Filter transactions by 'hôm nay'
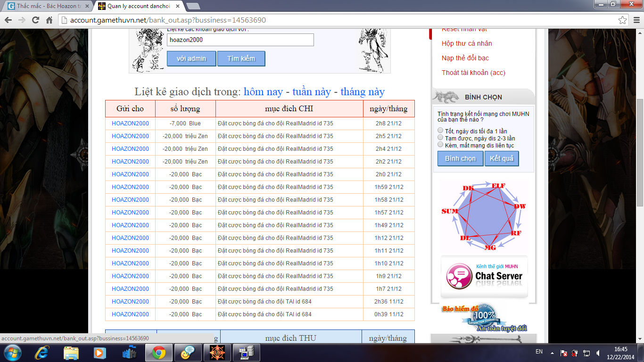The image size is (644, 362). tap(263, 91)
